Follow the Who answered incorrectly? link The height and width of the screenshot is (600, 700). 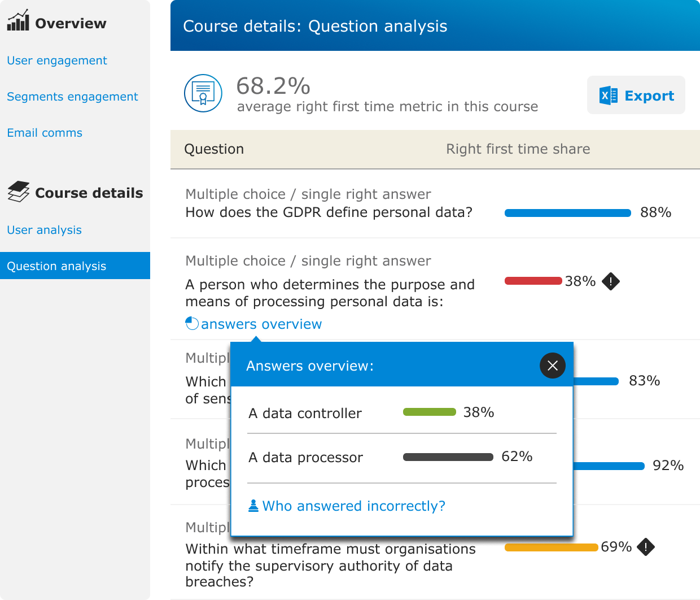[x=354, y=506]
